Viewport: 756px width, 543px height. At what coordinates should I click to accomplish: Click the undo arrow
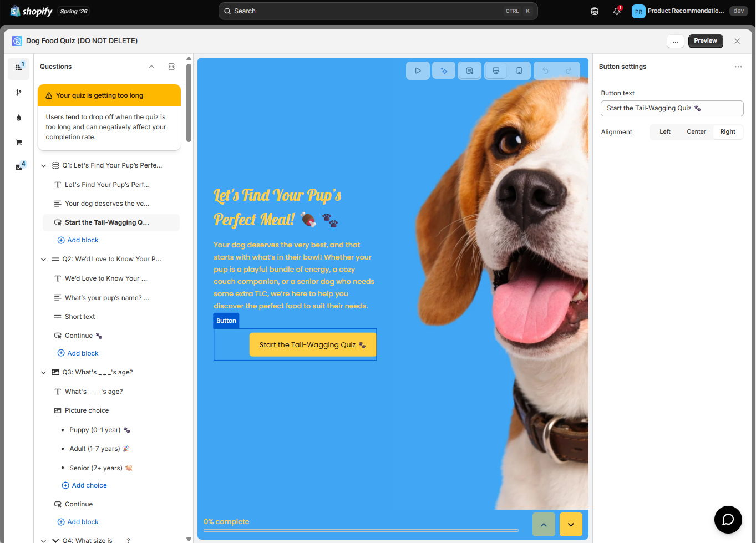(x=545, y=71)
